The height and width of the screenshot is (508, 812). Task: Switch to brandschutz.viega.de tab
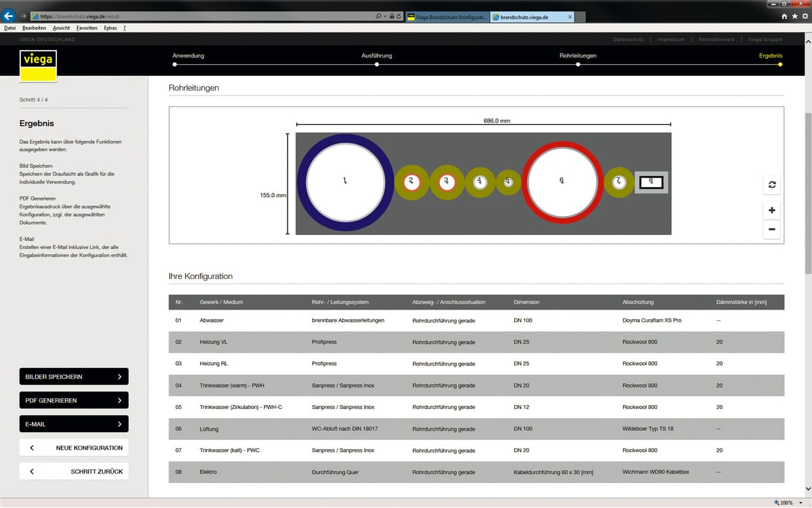pyautogui.click(x=533, y=16)
